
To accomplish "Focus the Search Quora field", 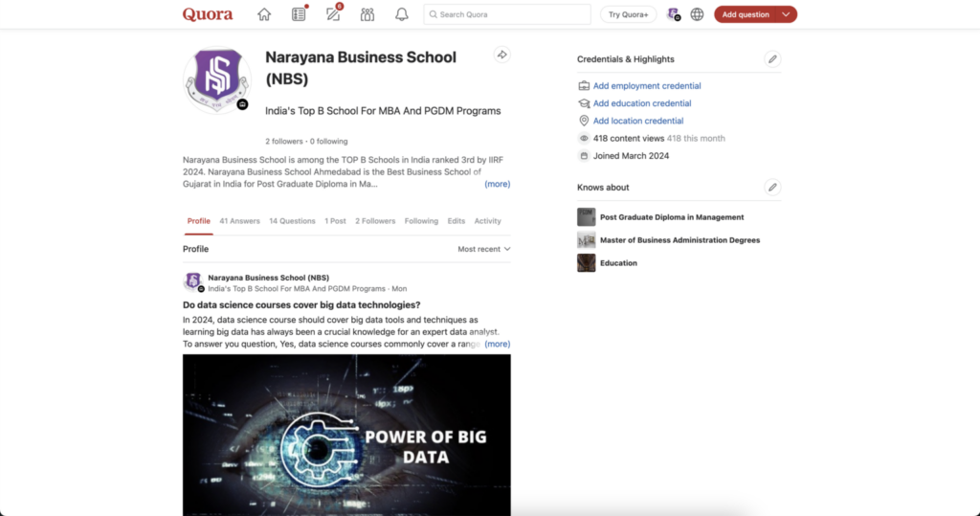I will click(507, 14).
